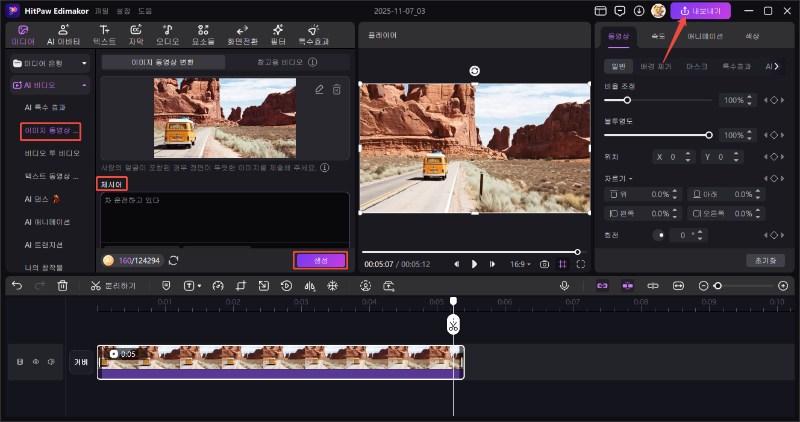Open the CC subtitles panel
Image resolution: width=800 pixels, height=422 pixels.
[x=136, y=35]
